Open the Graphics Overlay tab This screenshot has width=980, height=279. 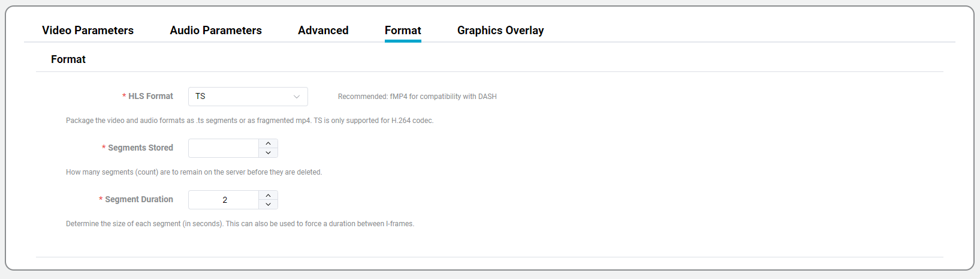(500, 31)
